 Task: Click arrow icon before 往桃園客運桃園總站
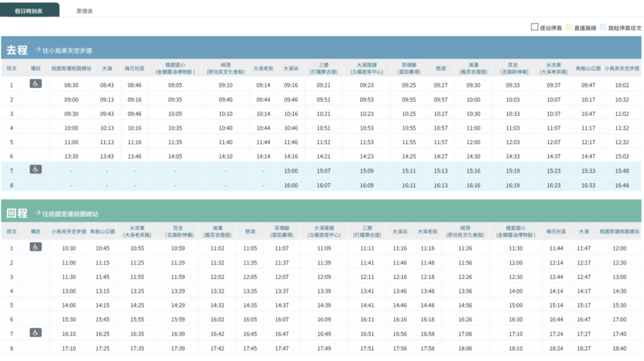37,213
